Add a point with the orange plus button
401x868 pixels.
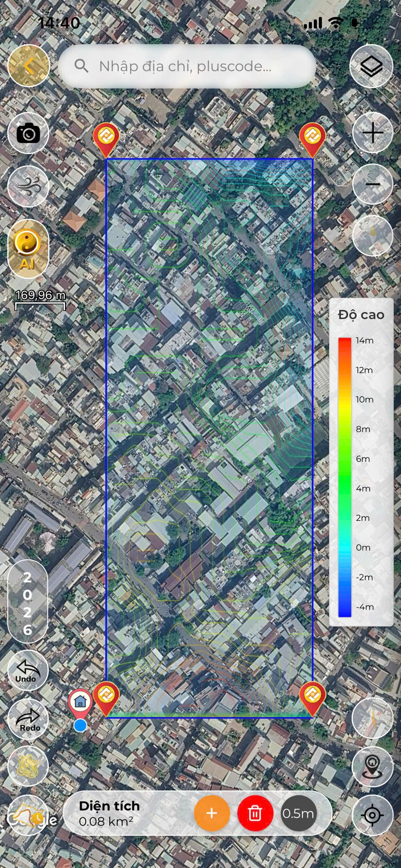[x=212, y=813]
